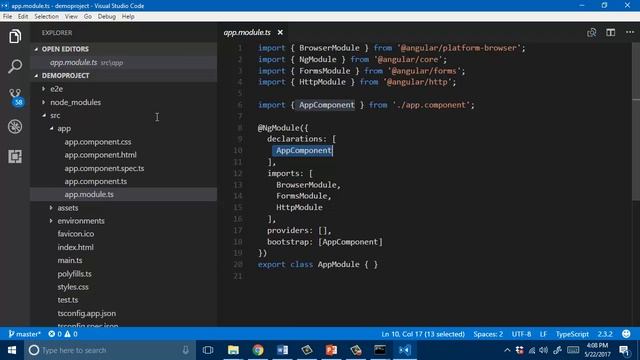Select the app.module.ts editor tab
Image resolution: width=640 pixels, height=360 pixels.
(x=247, y=32)
